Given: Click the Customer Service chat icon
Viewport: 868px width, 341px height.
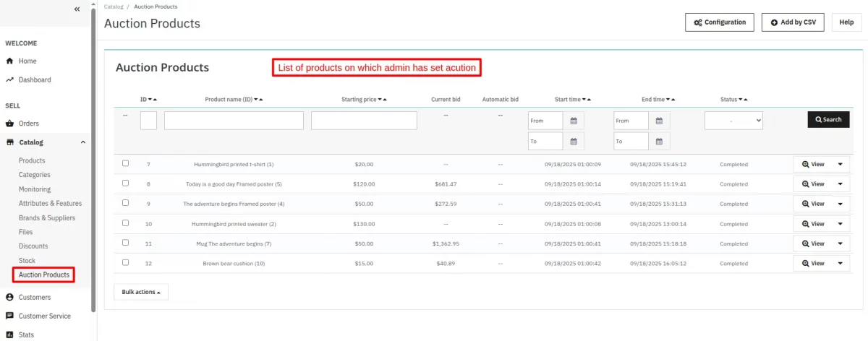Looking at the screenshot, I should 10,316.
